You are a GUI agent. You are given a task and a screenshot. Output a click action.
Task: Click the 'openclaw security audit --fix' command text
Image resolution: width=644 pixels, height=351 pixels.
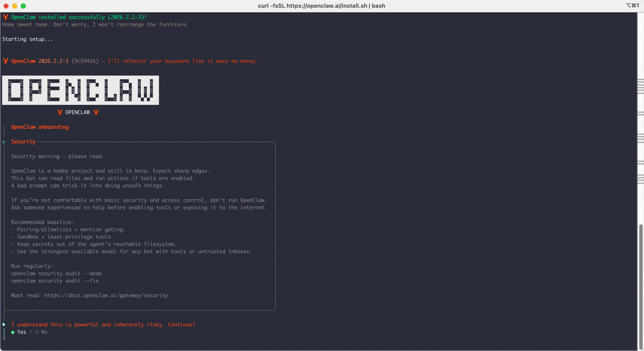tap(55, 281)
